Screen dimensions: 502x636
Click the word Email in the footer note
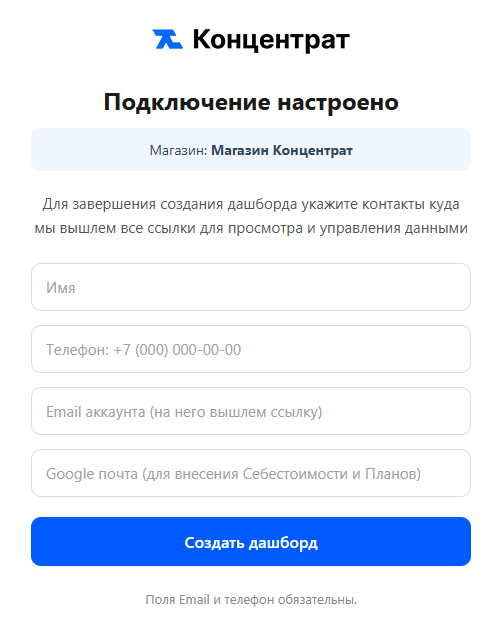tap(194, 599)
